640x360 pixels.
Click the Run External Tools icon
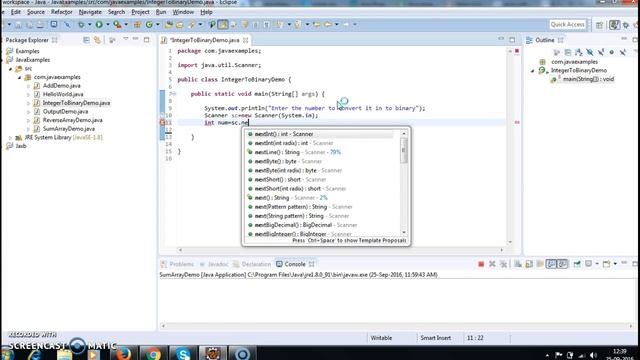coord(117,25)
